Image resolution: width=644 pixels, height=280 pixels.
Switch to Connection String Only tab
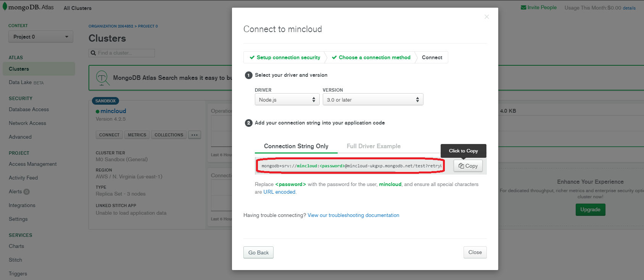pos(296,146)
